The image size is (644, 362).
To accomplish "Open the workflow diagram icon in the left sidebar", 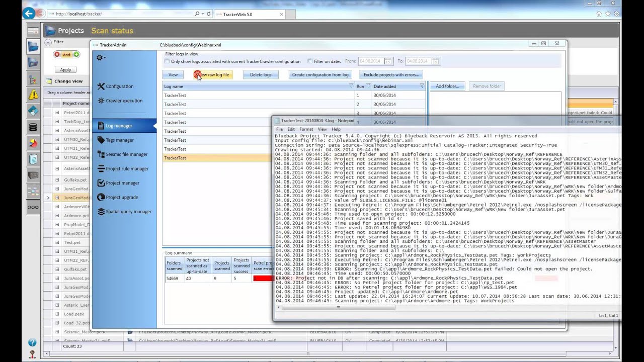I will [x=33, y=192].
